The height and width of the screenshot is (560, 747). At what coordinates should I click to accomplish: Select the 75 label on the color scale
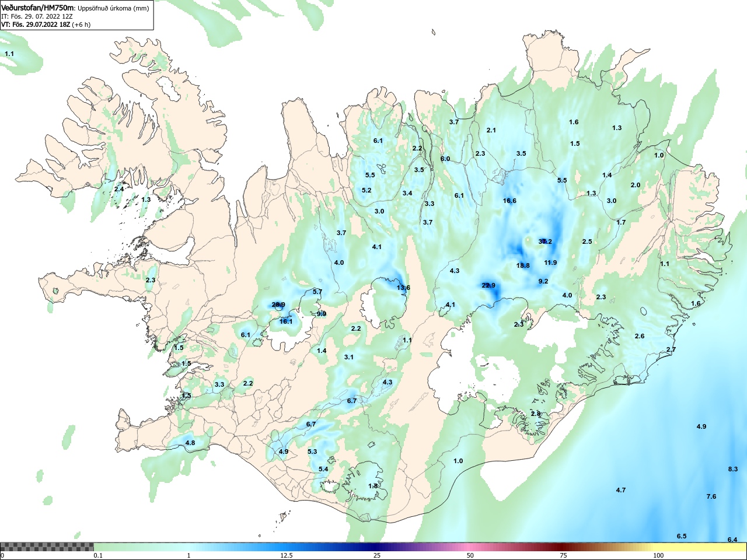[x=563, y=555]
